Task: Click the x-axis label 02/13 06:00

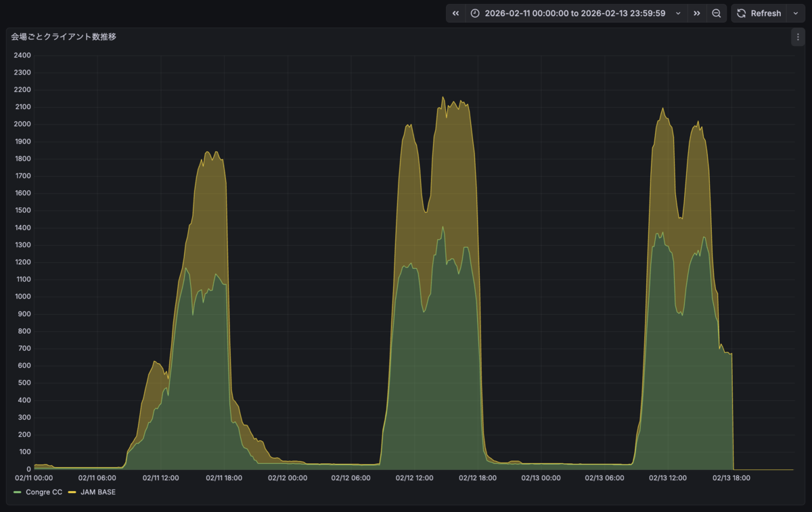Action: [604, 477]
